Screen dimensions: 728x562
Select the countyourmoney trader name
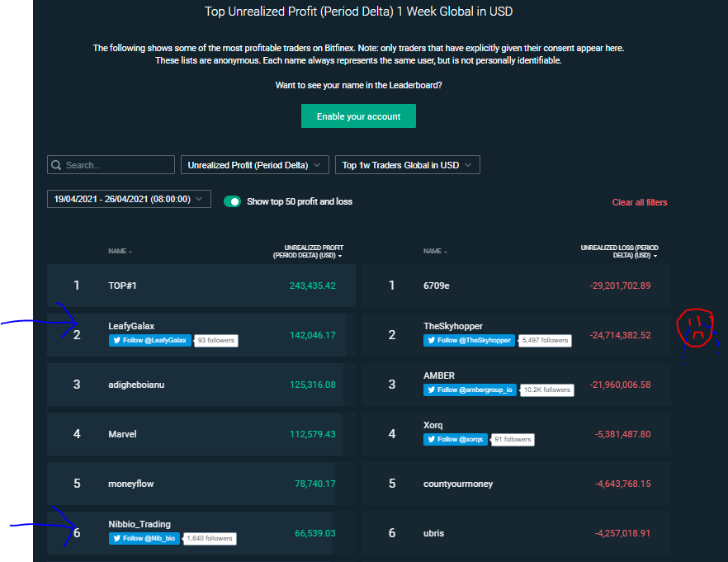coord(458,484)
